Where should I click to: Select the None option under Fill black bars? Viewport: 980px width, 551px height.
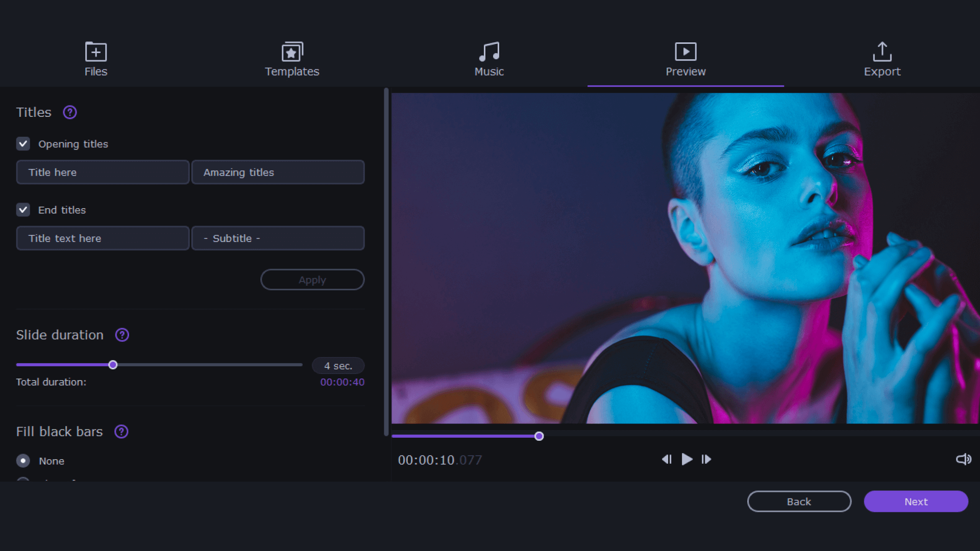(23, 461)
